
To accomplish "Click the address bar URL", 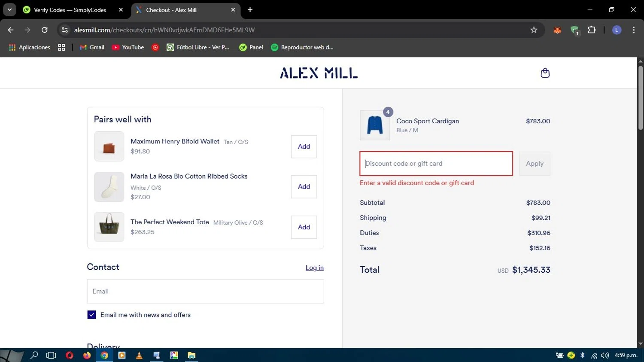I will pyautogui.click(x=164, y=30).
